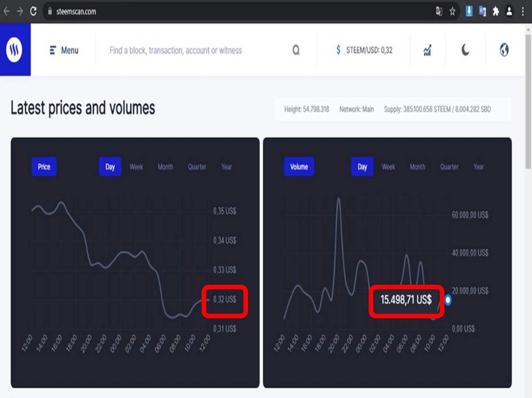This screenshot has width=532, height=398.
Task: Select Week tab in Price chart
Action: pos(136,167)
